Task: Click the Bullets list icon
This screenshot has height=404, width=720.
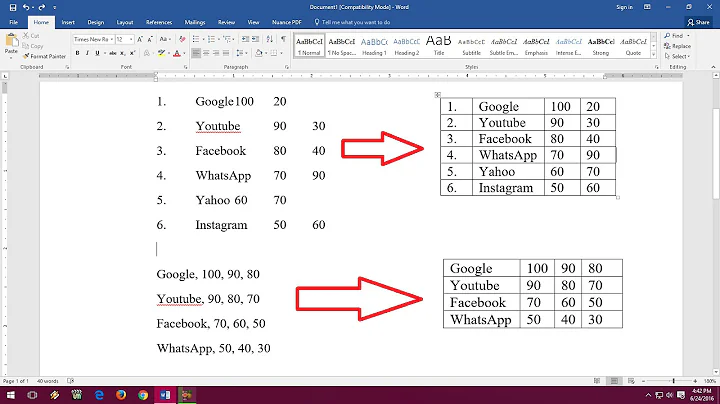Action: point(197,39)
